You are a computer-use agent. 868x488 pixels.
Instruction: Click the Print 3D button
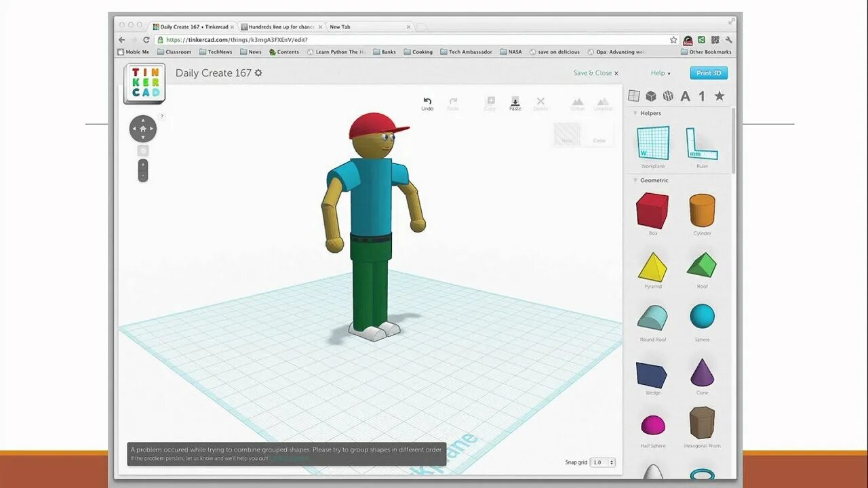click(709, 73)
